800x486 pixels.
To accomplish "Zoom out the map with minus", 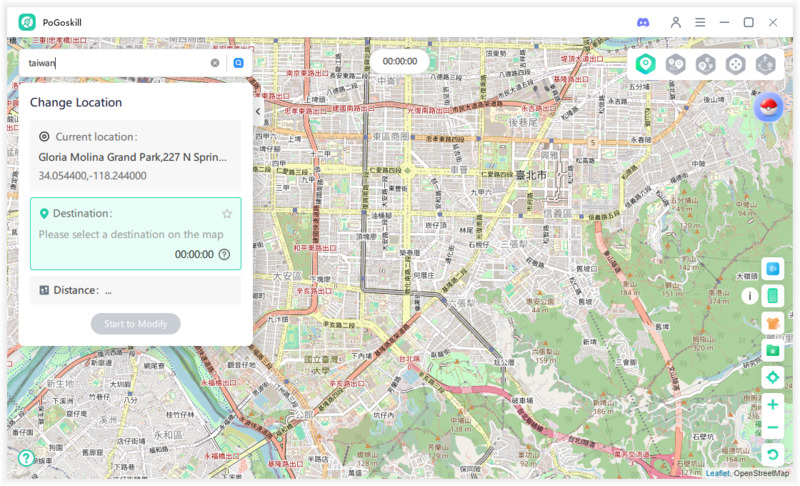I will (x=772, y=427).
